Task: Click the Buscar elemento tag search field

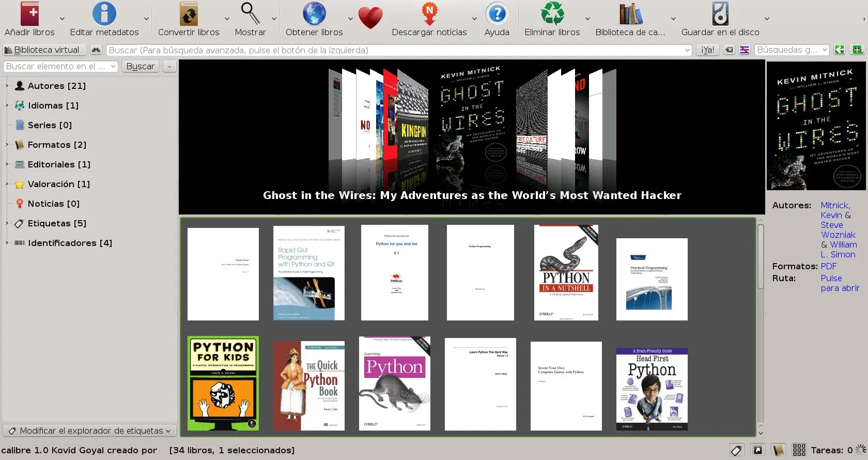Action: pos(61,66)
